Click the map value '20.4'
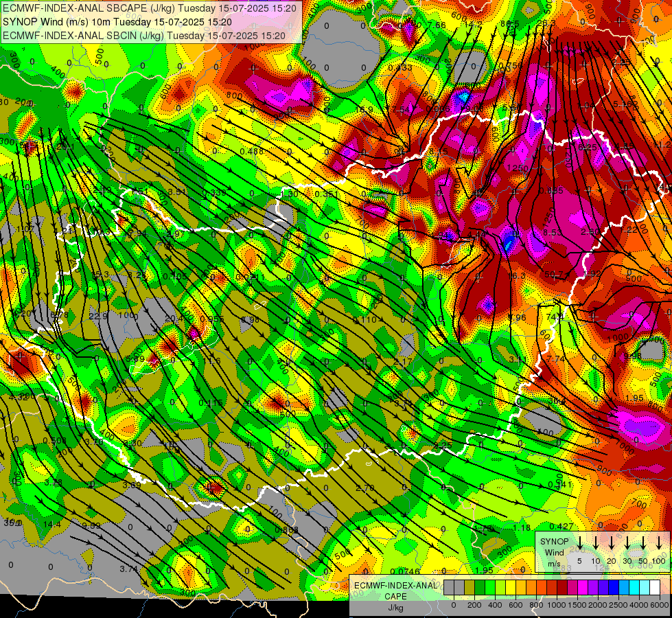The height and width of the screenshot is (618, 672). click(x=174, y=318)
